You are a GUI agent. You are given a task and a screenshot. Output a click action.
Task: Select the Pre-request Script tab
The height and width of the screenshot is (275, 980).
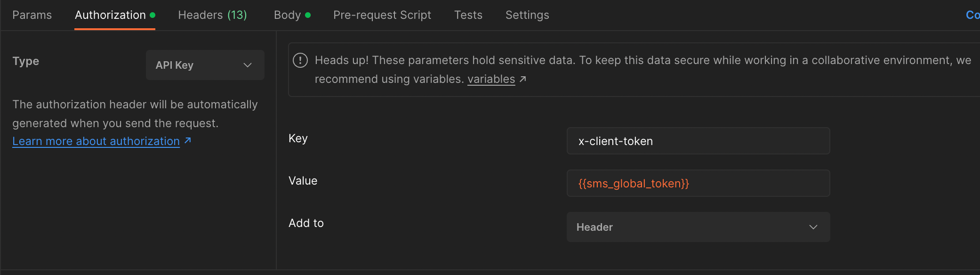coord(382,15)
